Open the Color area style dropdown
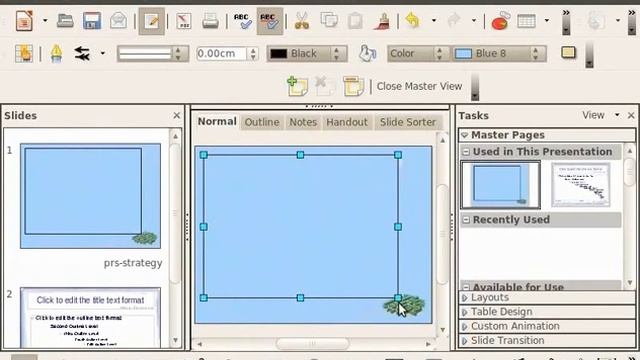 point(417,53)
